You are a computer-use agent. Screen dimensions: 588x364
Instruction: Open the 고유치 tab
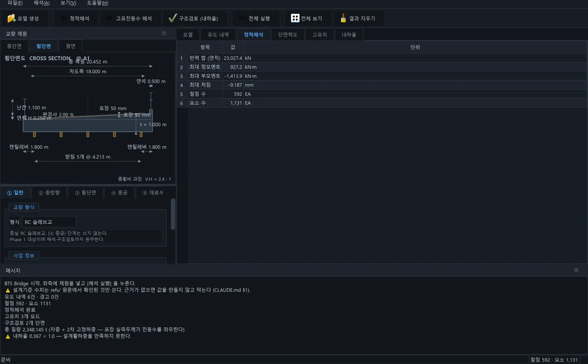(x=319, y=34)
